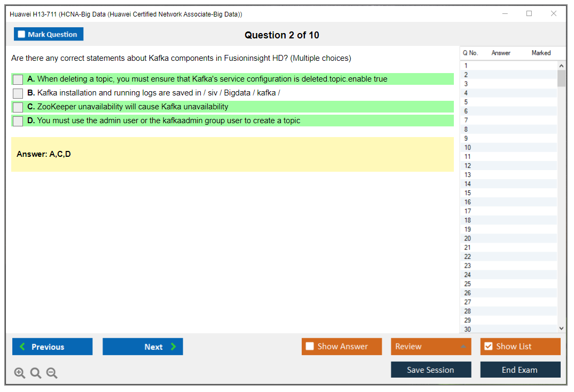Click the Marked column header

[541, 53]
